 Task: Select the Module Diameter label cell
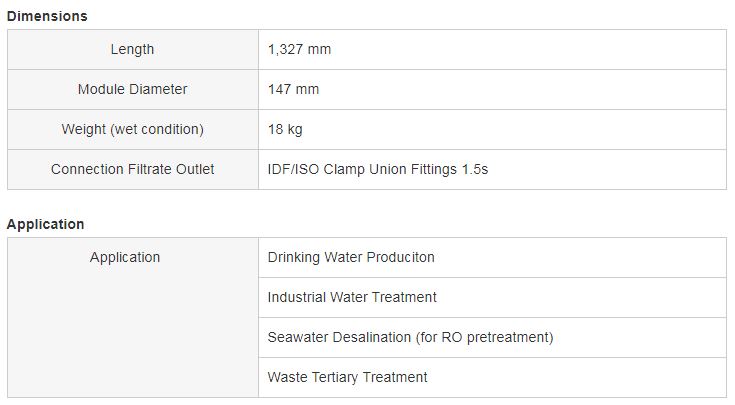(x=132, y=89)
